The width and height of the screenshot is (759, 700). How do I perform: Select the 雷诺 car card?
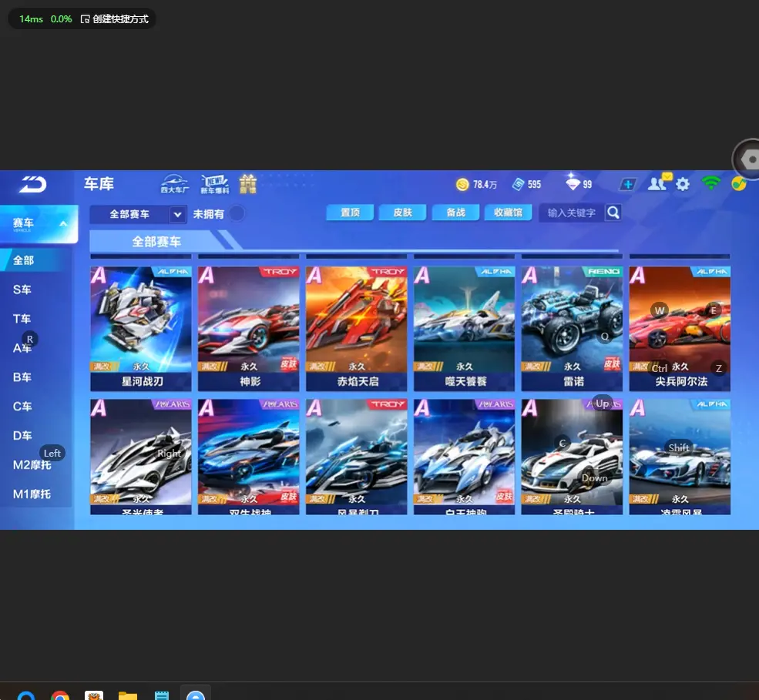coord(573,329)
